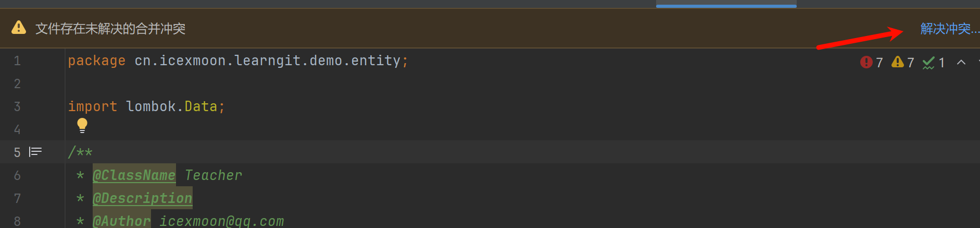The height and width of the screenshot is (228, 980).
Task: Click the /** comment opener on line 5
Action: point(80,152)
